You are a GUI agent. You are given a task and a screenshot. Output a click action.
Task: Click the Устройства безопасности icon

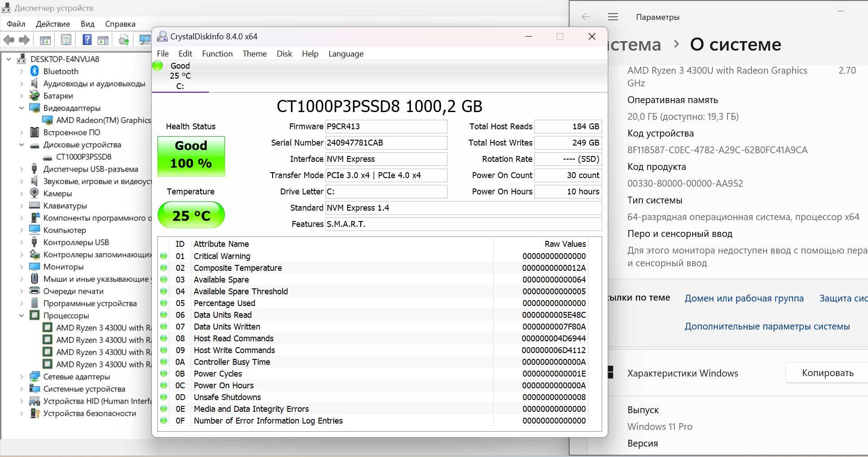coord(34,413)
